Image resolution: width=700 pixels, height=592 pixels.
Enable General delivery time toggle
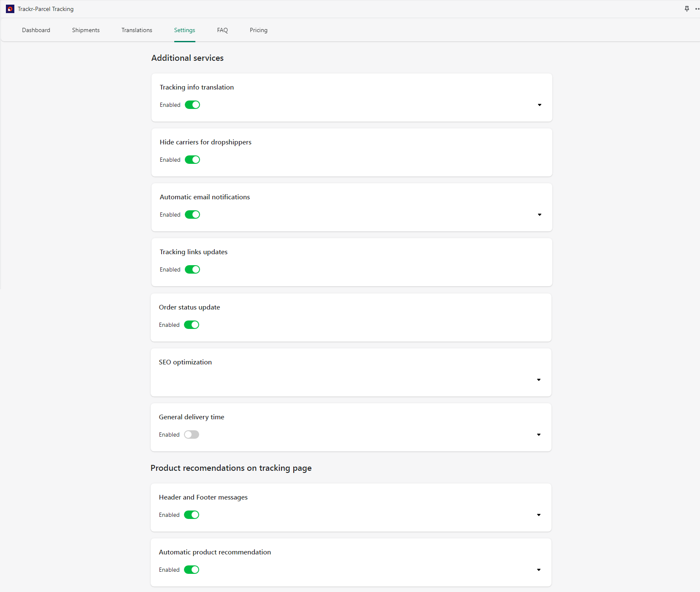tap(192, 434)
